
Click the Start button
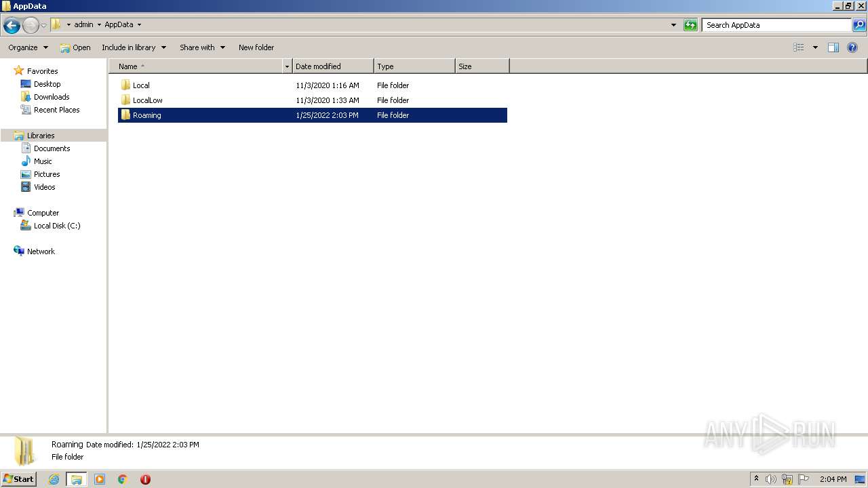pyautogui.click(x=18, y=479)
